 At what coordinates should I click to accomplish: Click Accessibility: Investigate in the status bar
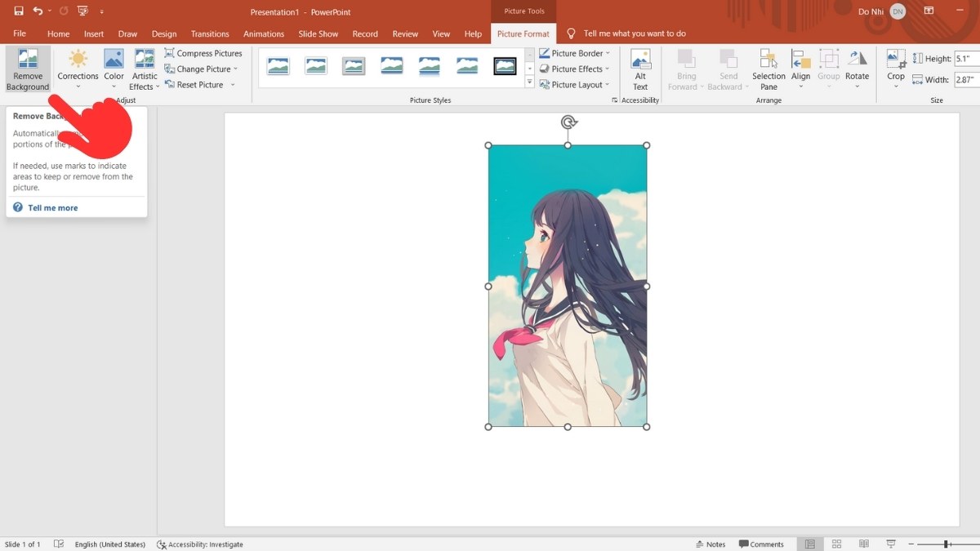200,544
